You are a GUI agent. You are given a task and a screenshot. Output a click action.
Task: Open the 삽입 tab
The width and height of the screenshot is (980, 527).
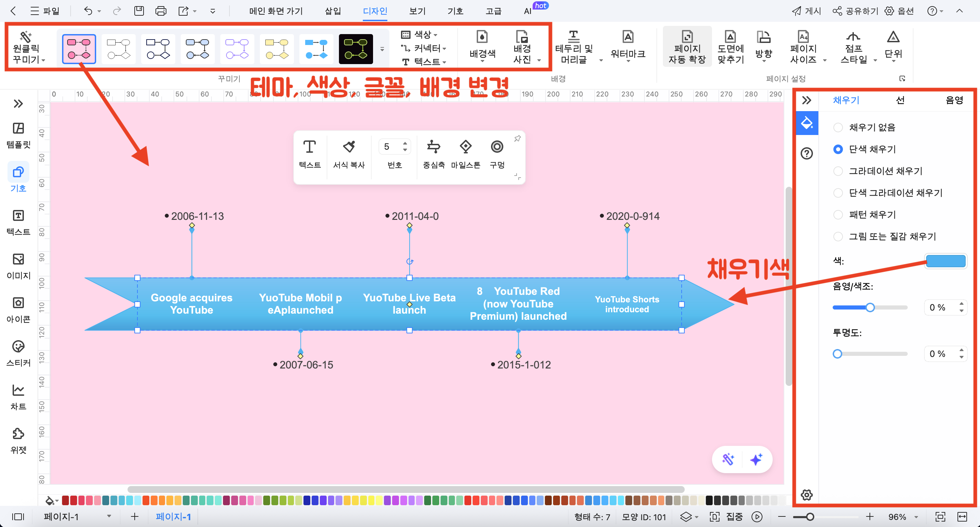pyautogui.click(x=332, y=11)
